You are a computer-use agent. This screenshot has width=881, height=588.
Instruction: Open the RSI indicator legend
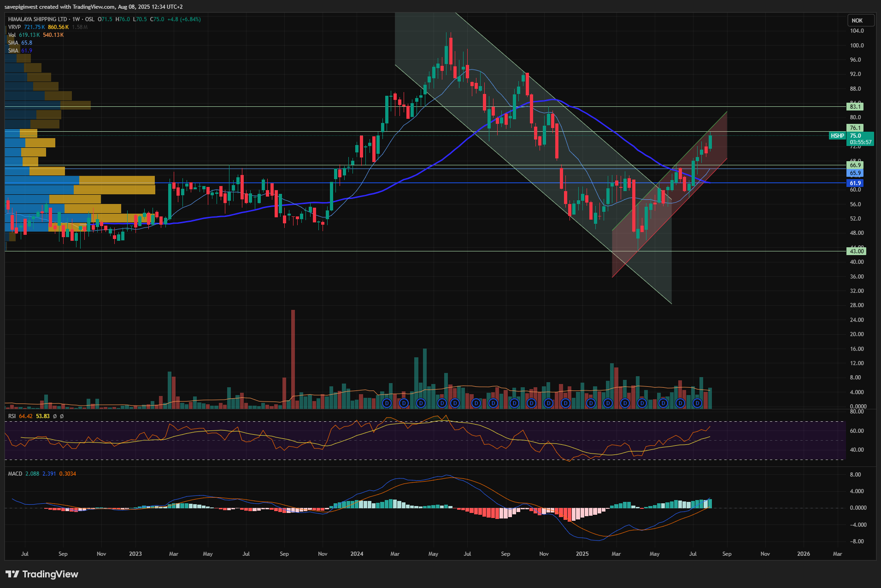pos(12,416)
